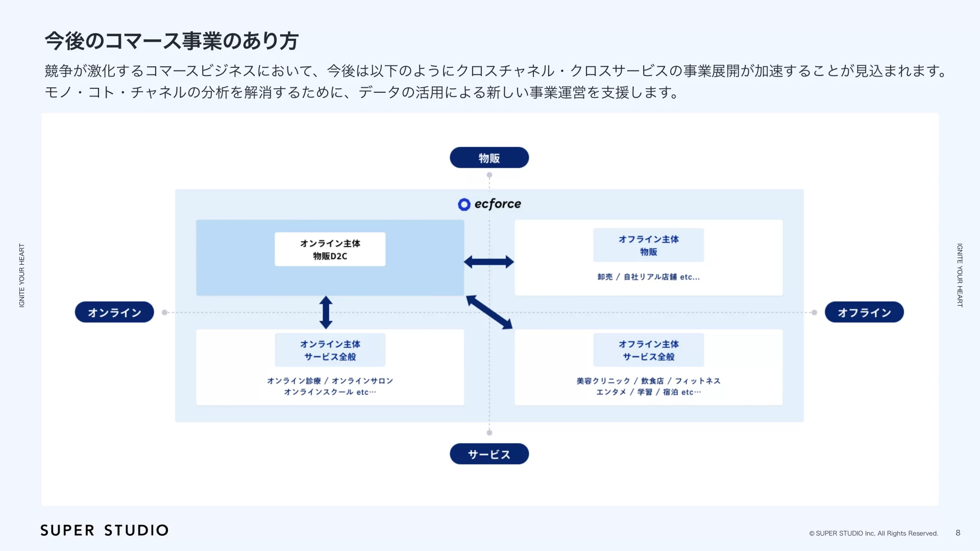Viewport: 980px width, 551px height.
Task: Select the double-headed arrow between quadrants
Action: [488, 262]
